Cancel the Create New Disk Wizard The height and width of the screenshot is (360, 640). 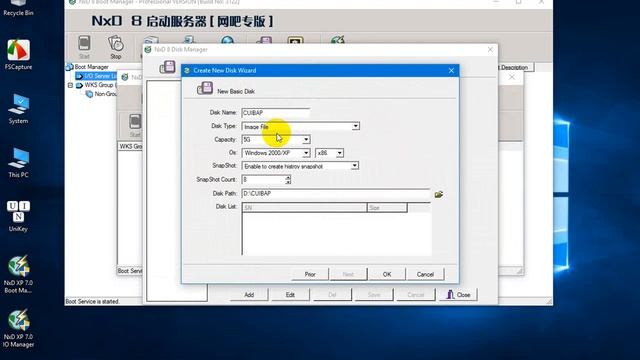coord(425,274)
